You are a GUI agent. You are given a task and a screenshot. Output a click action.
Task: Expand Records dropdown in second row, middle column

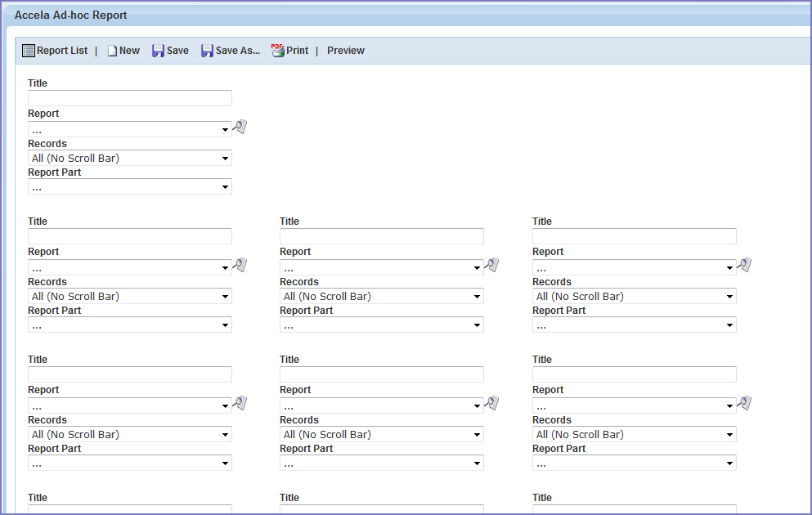tap(382, 297)
